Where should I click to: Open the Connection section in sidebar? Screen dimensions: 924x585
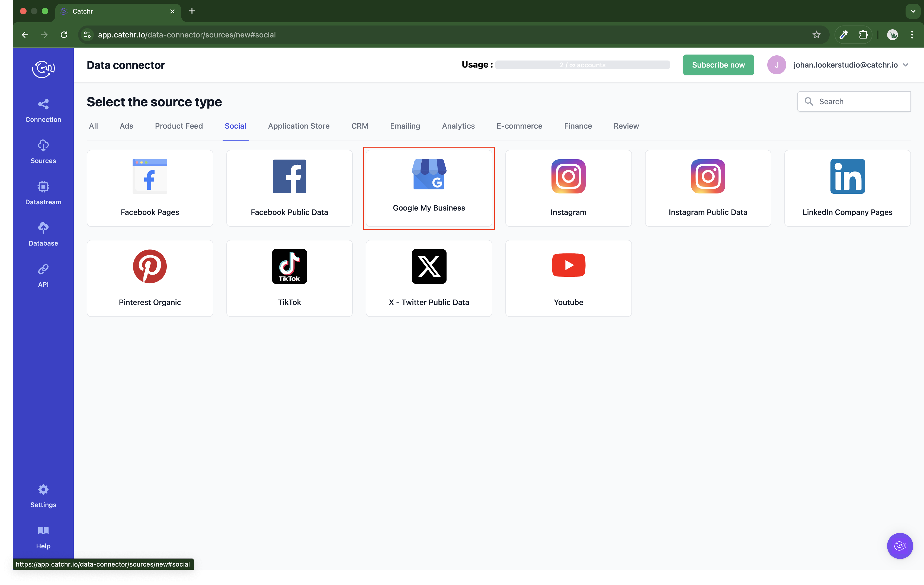point(43,111)
